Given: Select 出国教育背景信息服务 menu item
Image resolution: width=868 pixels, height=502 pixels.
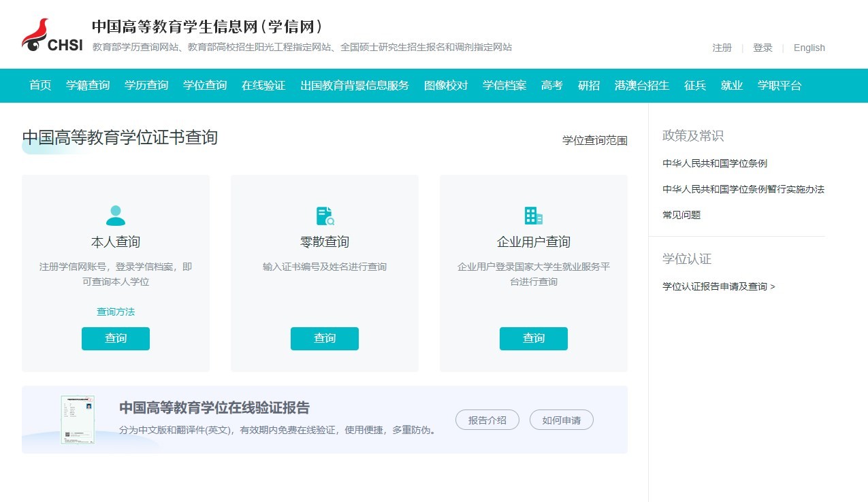Looking at the screenshot, I should pyautogui.click(x=355, y=86).
